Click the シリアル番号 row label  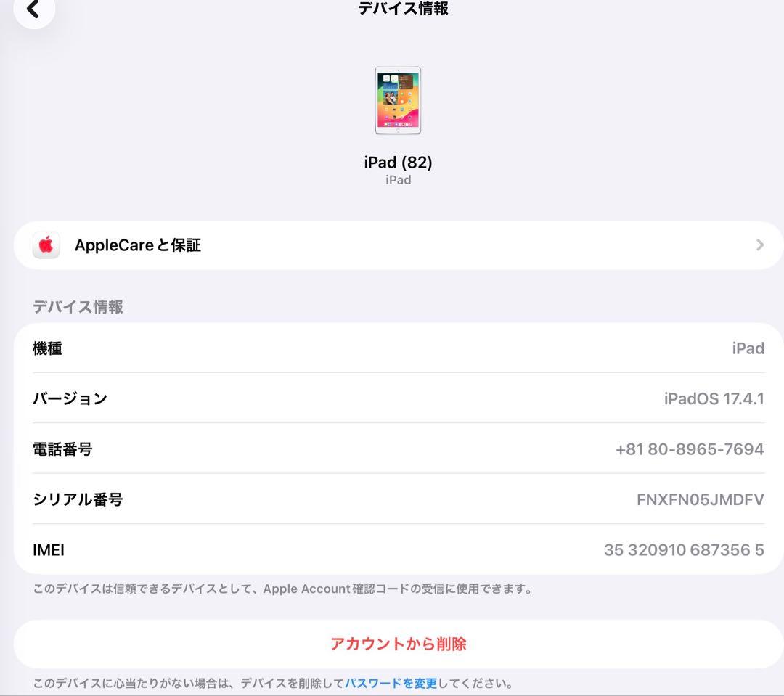78,499
